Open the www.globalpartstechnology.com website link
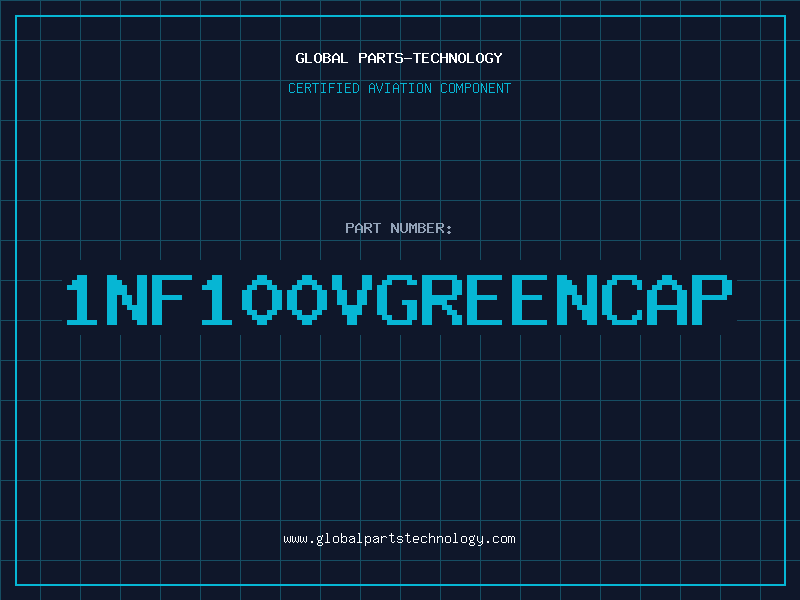The height and width of the screenshot is (600, 800). (x=399, y=539)
